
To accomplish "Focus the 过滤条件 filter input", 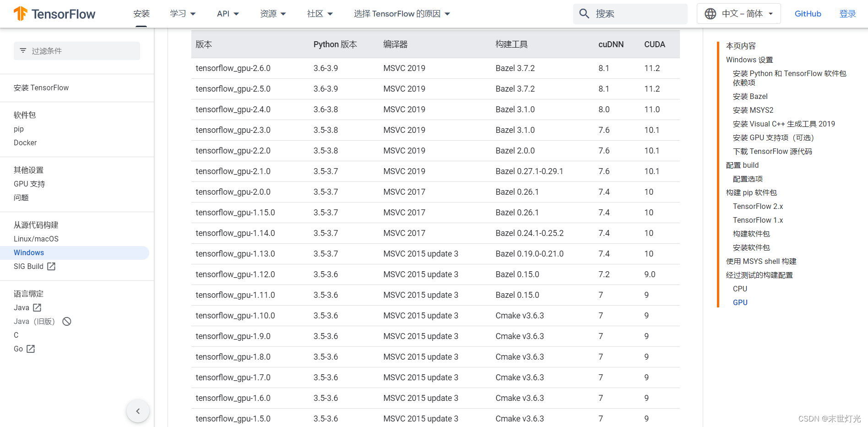I will pos(77,51).
